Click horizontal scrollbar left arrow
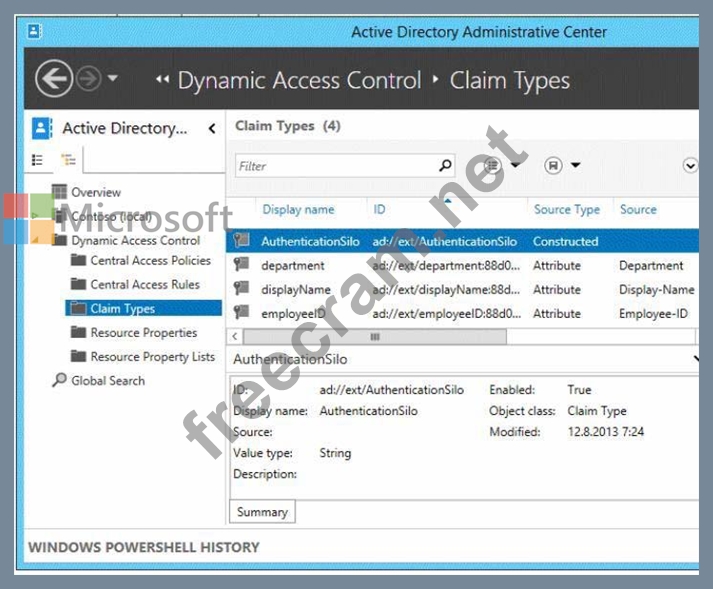The width and height of the screenshot is (713, 589). tap(235, 337)
